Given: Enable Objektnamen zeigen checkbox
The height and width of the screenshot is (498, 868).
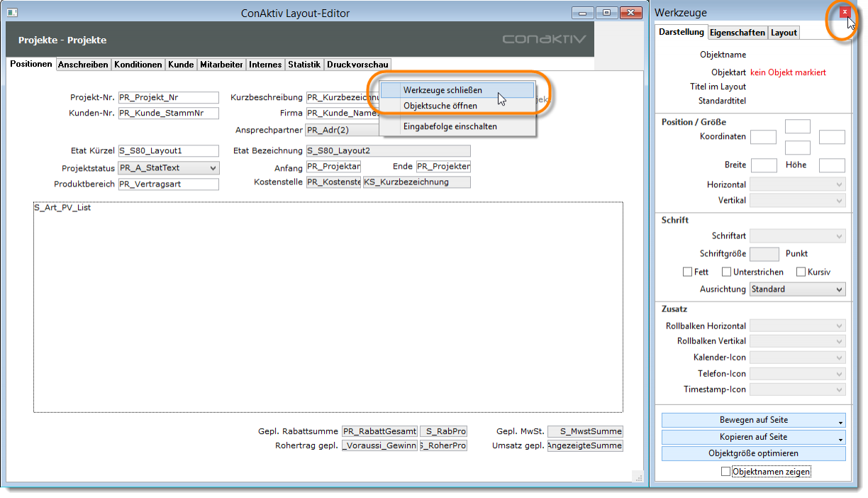Looking at the screenshot, I should coord(725,471).
